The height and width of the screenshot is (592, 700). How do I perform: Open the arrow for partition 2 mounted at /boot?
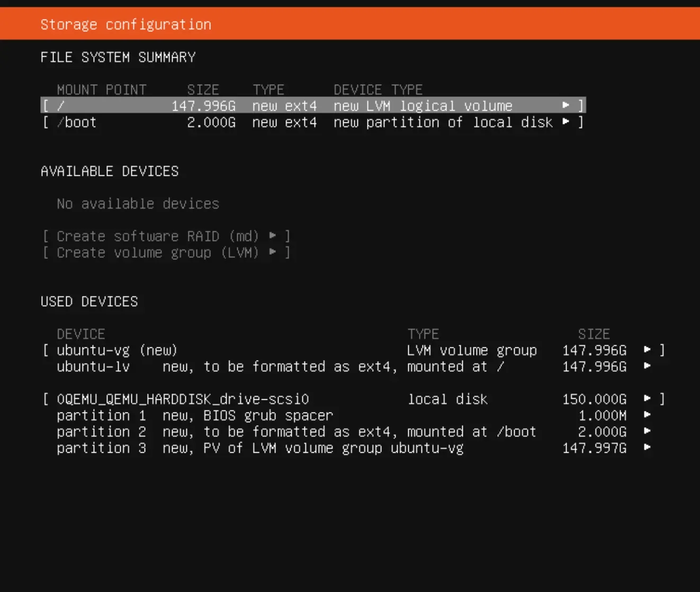tap(647, 431)
